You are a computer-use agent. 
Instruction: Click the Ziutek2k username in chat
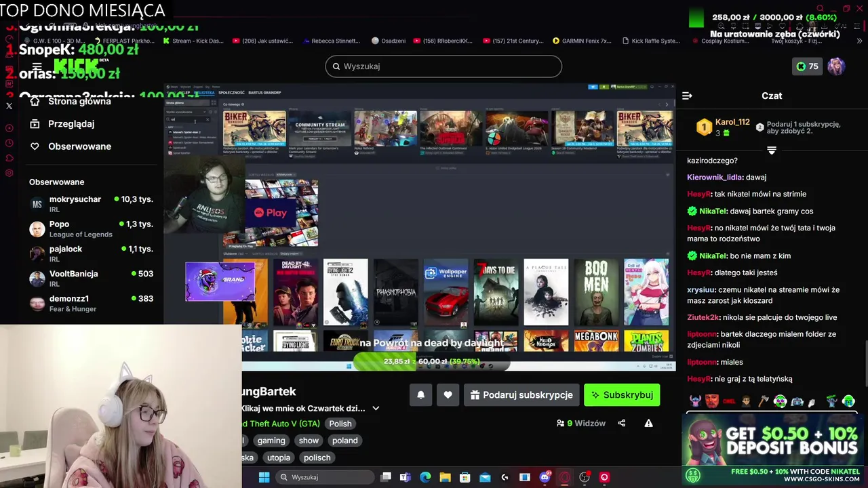click(703, 318)
